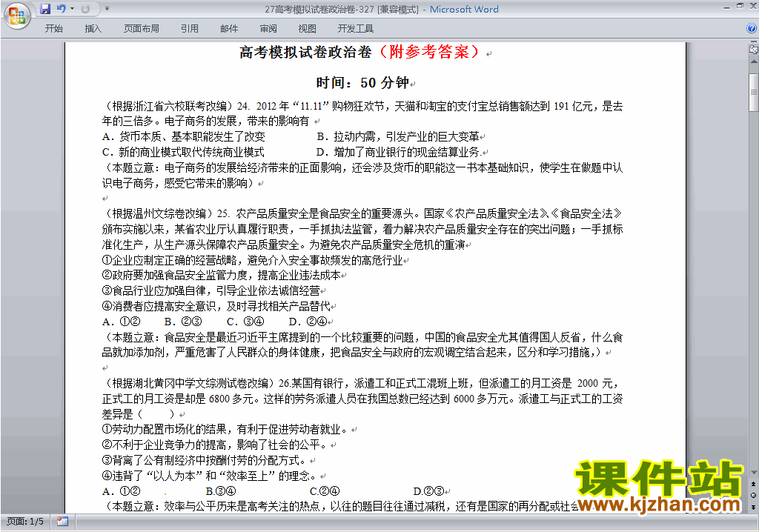Click the proofing status icon in status bar
Image resolution: width=759 pixels, height=532 pixels.
[x=62, y=521]
